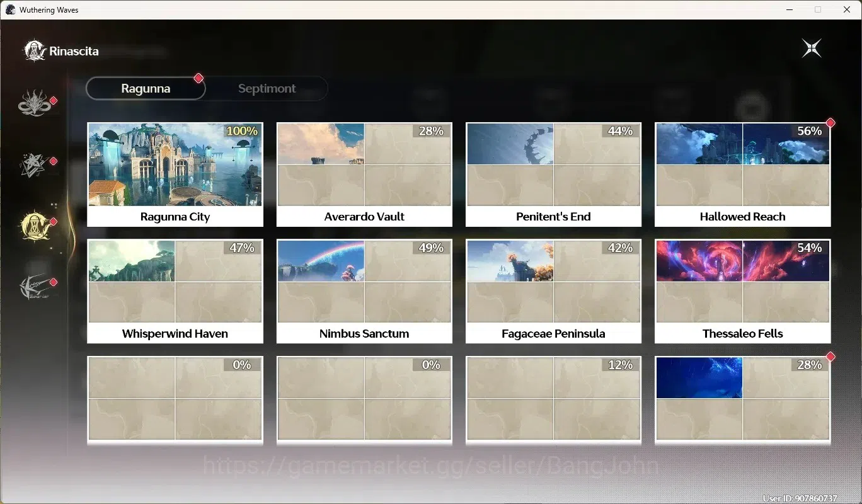Screen dimensions: 862x504
Task: Open the Ragunna City area card
Action: coord(175,175)
